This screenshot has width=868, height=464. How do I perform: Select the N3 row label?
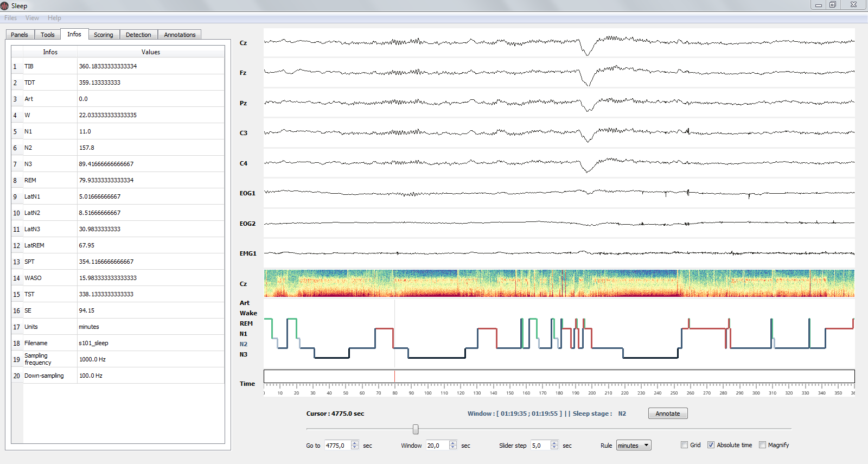(28, 164)
